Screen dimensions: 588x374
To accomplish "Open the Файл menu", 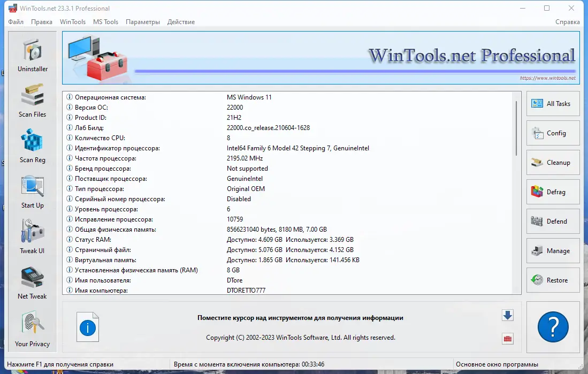I will [x=16, y=22].
